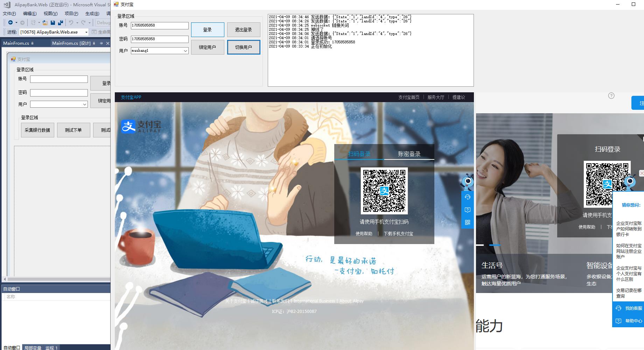Viewport: 644px width, 350px height.
Task: Open the 下载手机支付宝 link
Action: 398,234
